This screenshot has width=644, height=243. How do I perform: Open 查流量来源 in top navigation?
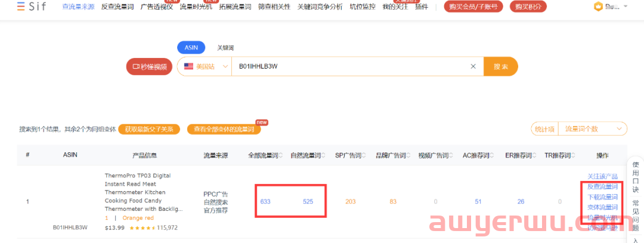point(78,7)
